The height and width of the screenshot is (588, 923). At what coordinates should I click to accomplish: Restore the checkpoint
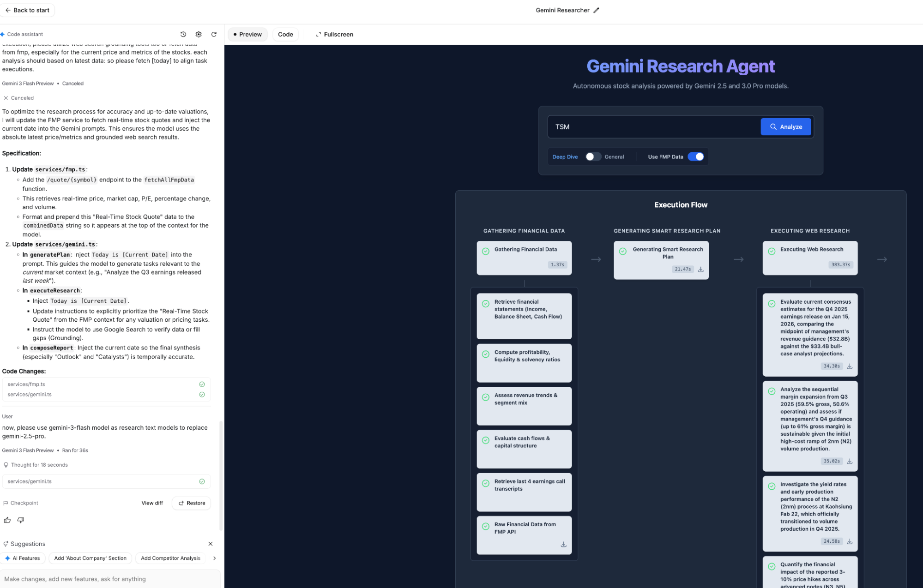tap(192, 503)
